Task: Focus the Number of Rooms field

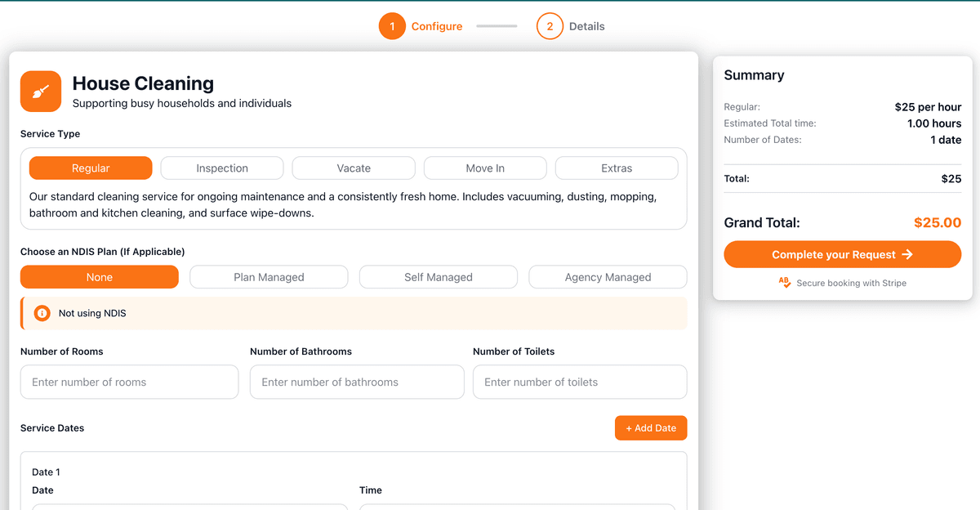Action: click(129, 382)
